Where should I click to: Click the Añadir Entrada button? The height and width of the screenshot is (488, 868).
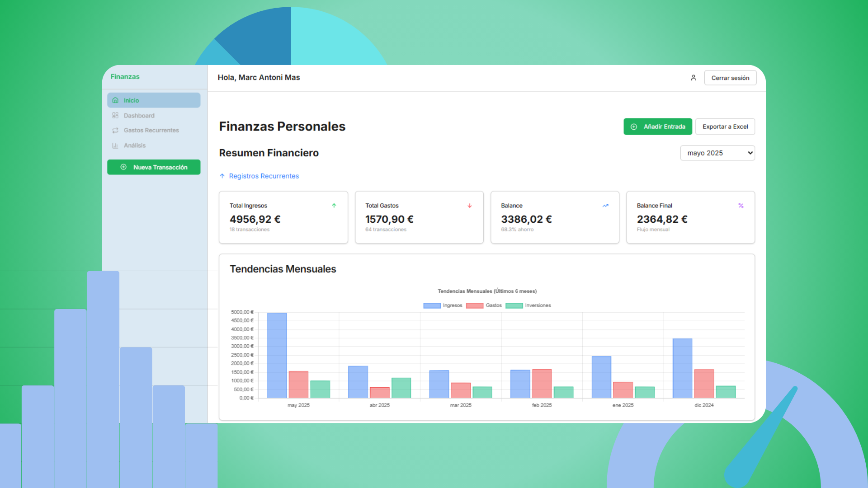tap(658, 127)
